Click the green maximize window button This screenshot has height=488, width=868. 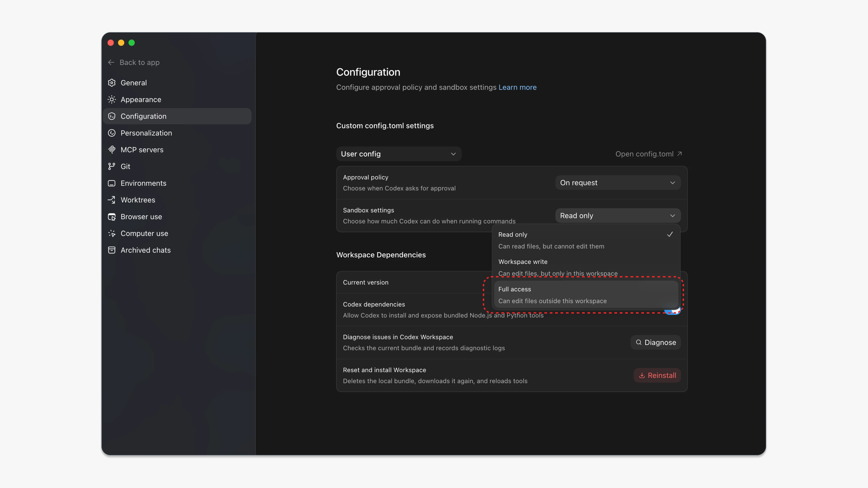132,43
